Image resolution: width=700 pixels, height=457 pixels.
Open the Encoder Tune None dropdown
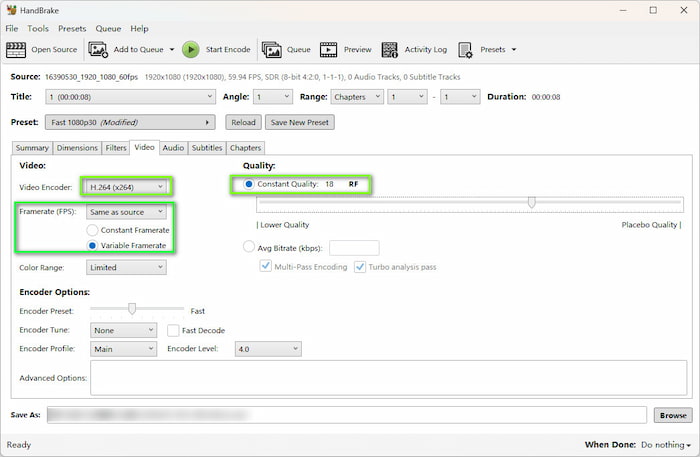(124, 330)
